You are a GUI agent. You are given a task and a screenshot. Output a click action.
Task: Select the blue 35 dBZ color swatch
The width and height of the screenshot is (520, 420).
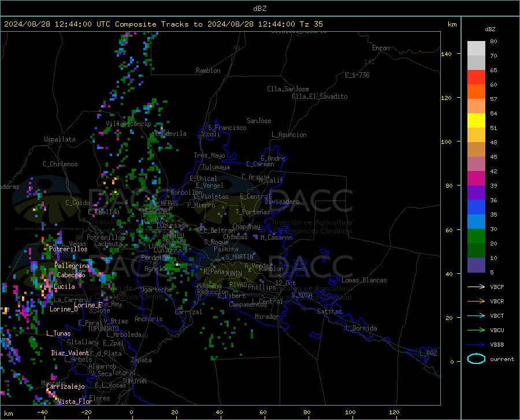coord(476,207)
